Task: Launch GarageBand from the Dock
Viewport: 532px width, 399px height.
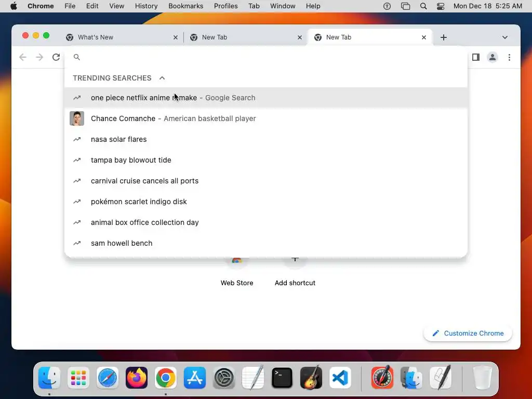Action: coord(311,378)
